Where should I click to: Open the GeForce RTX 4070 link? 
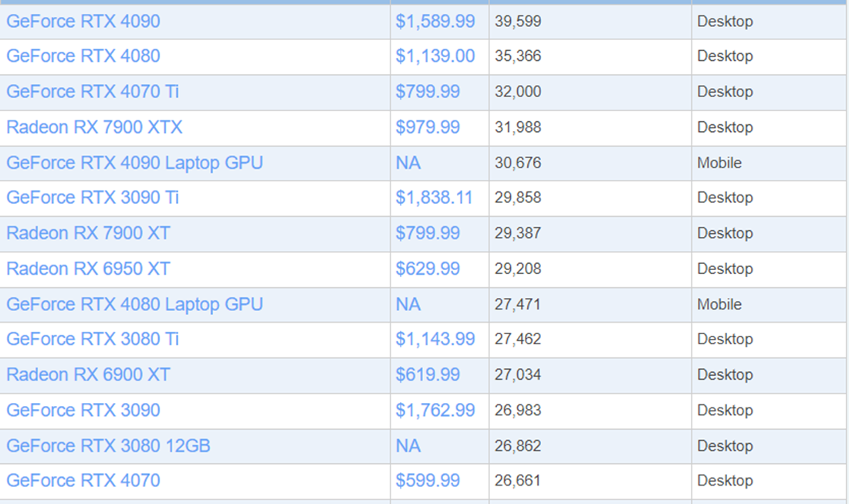point(83,481)
